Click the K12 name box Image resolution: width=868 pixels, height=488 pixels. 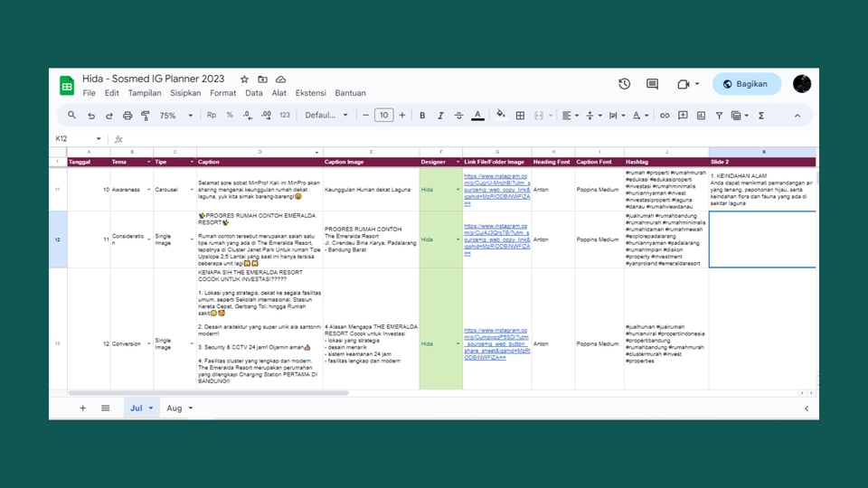click(x=78, y=138)
